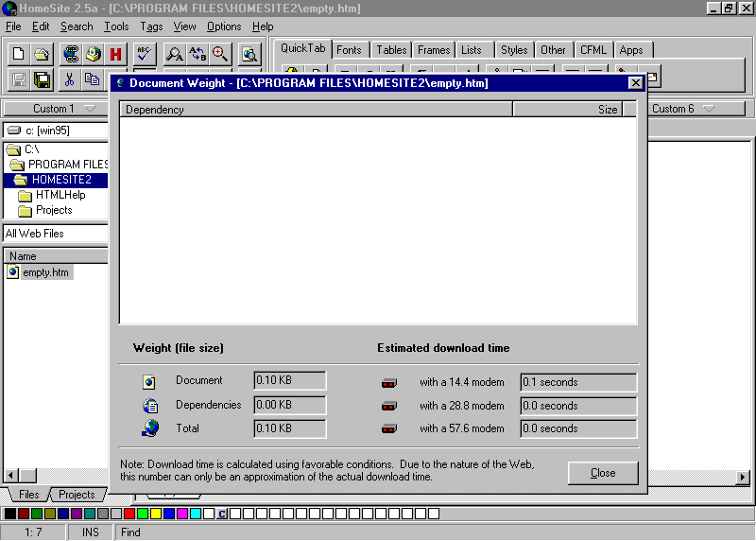Open the View menu
The height and width of the screenshot is (541, 756).
[x=184, y=26]
